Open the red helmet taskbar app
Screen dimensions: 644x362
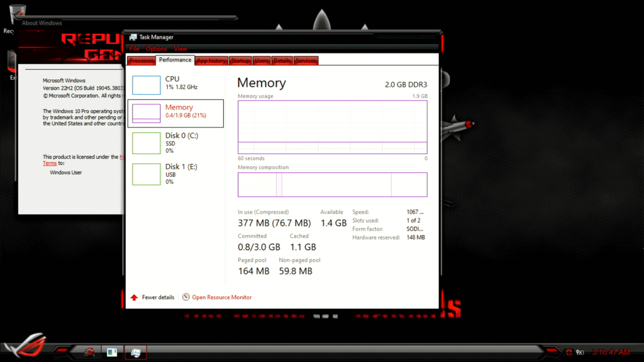pos(89,352)
